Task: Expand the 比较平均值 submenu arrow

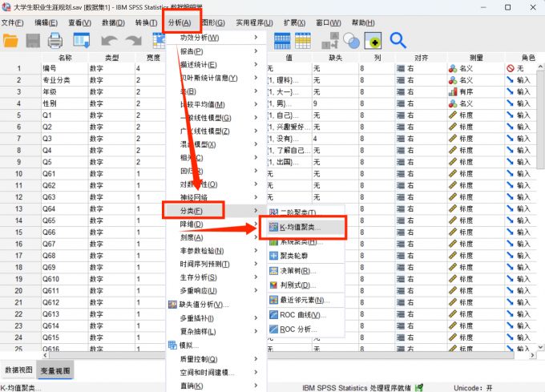Action: point(256,104)
